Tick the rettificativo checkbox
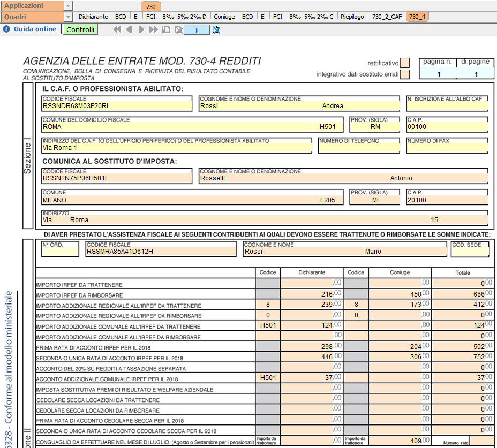This screenshot has height=448, width=497. point(404,63)
